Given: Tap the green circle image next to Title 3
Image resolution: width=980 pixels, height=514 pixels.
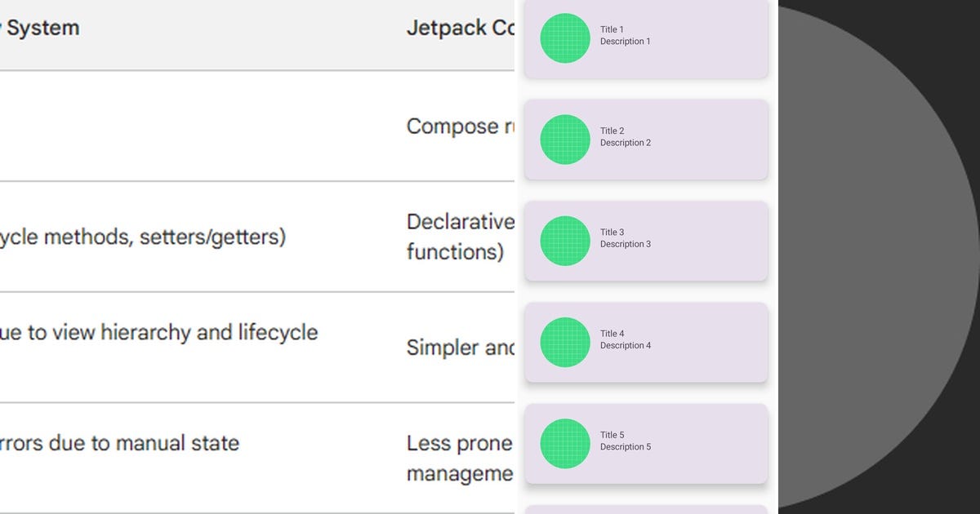Looking at the screenshot, I should pos(565,241).
